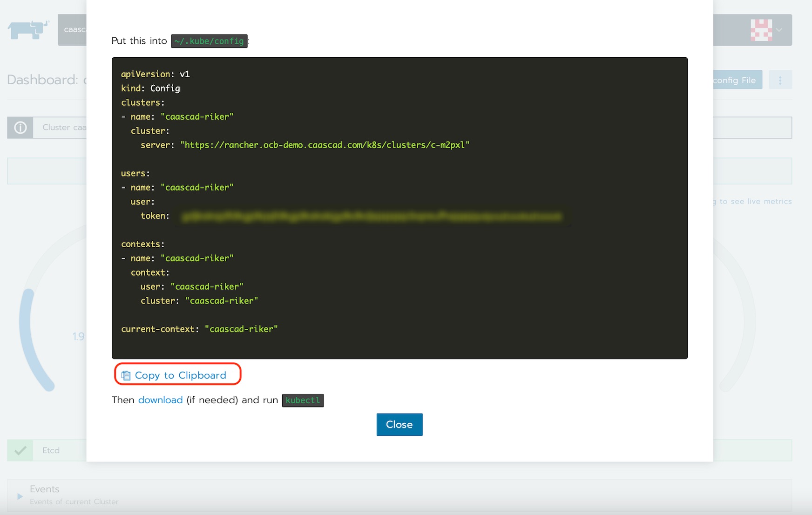Open the dropdown chevron beside the avatar
Image resolution: width=812 pixels, height=515 pixels.
pos(779,30)
